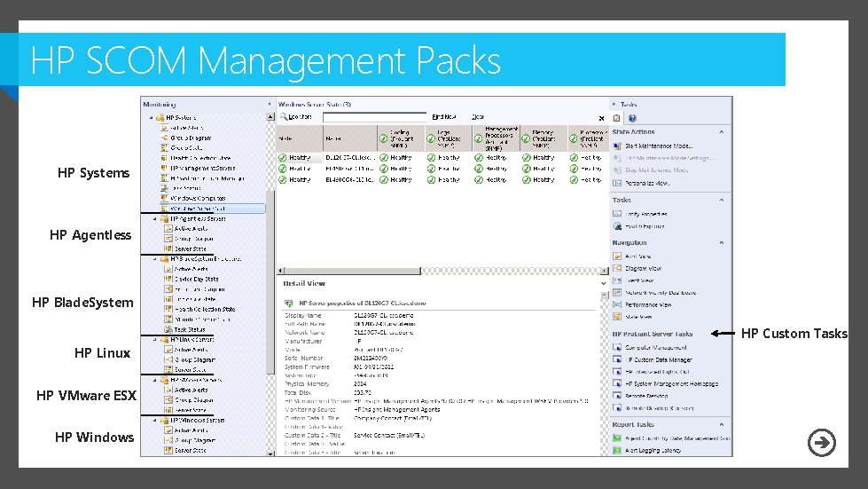Click the Personalize view icon

pyautogui.click(x=617, y=183)
